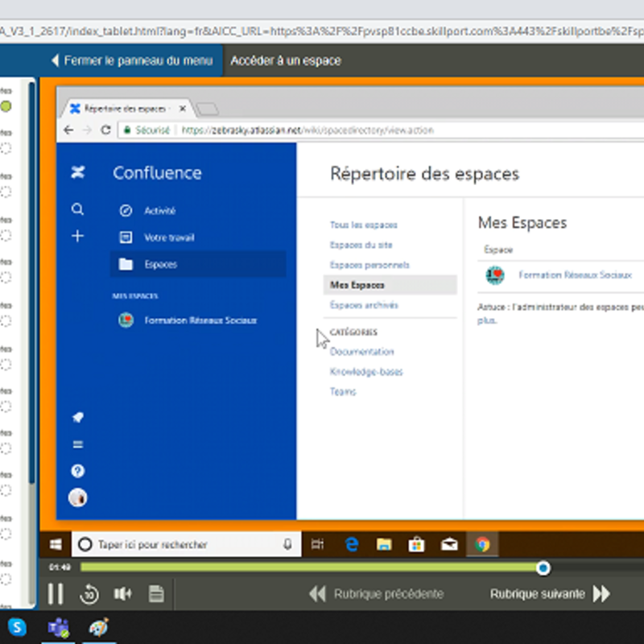
Task: Open File Explorer in video taskbar
Action: click(384, 545)
